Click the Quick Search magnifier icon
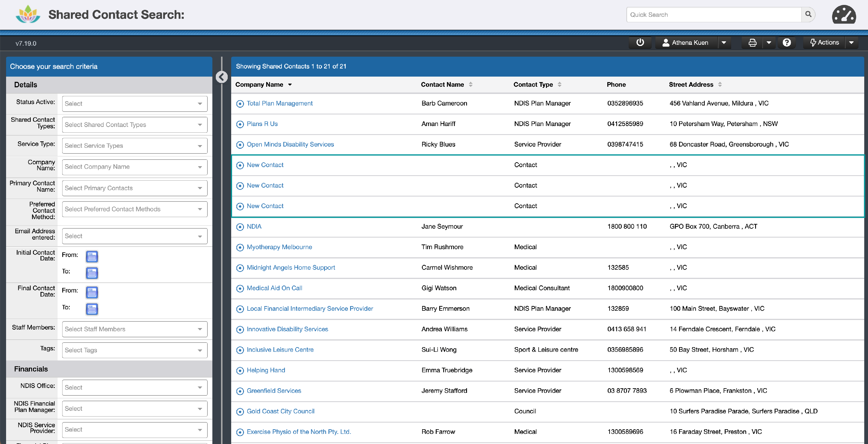 point(808,14)
